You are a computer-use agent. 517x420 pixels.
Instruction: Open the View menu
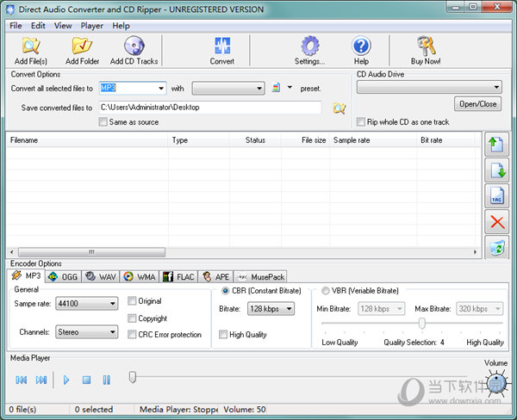(x=63, y=26)
